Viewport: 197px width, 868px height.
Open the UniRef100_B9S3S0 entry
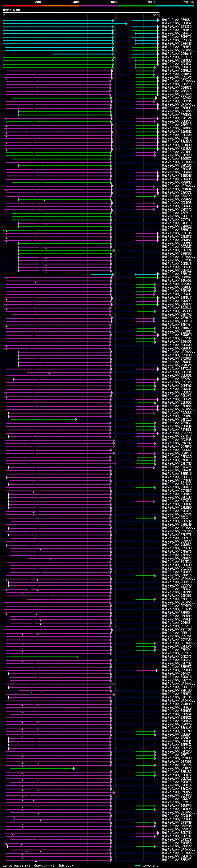pos(176,26)
